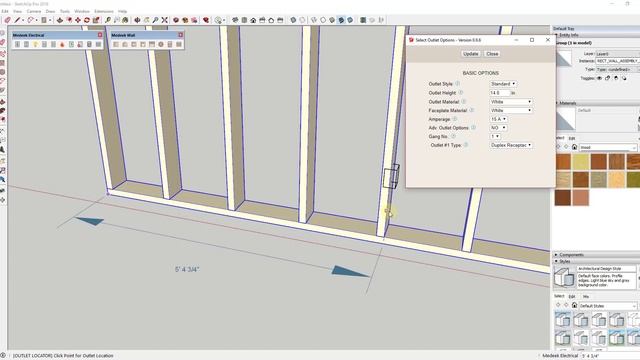The height and width of the screenshot is (360, 640).
Task: Click the Iso view house icon
Action: point(235,20)
